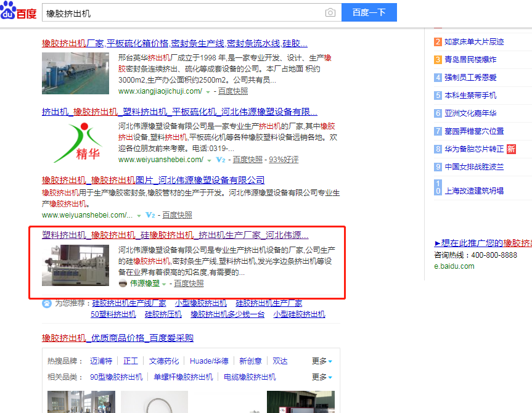Open suggestion 硅胶挤出机生产线厂家
Image resolution: width=532 pixels, height=413 pixels.
(129, 303)
